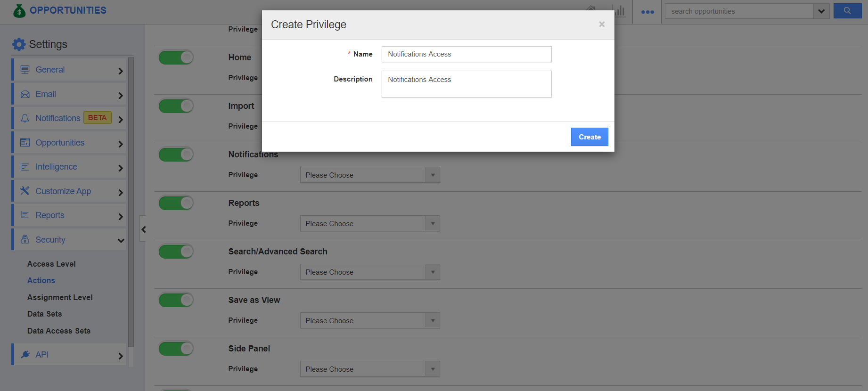Toggle off the Notifications action switch

[x=176, y=155]
